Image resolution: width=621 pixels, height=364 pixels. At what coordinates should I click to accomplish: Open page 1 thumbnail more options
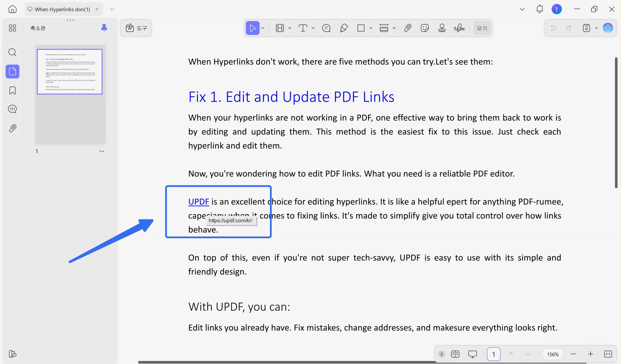[102, 151]
